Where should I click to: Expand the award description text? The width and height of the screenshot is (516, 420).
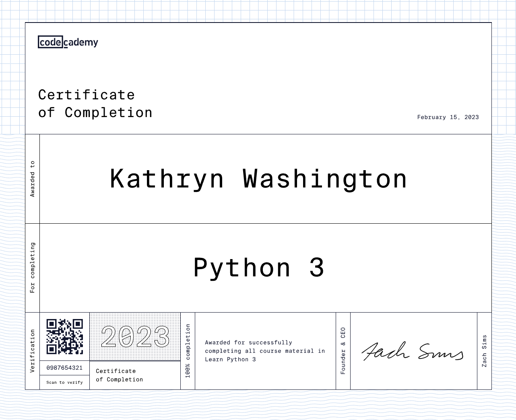point(265,351)
